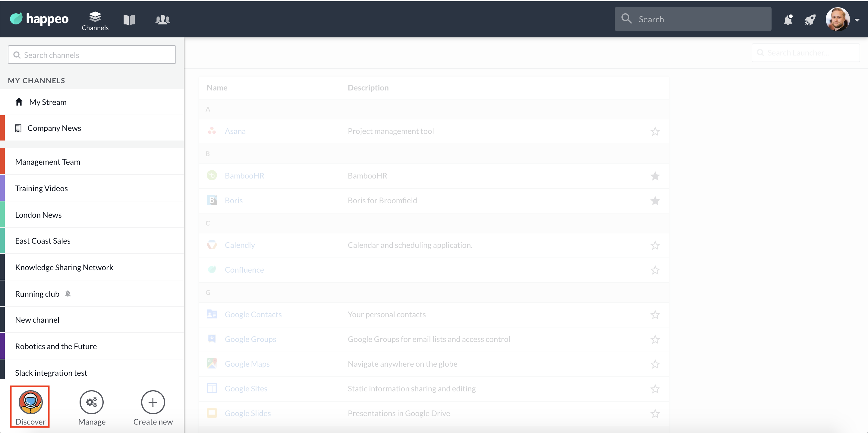Star the Asana launcher item
The height and width of the screenshot is (433, 868).
pos(655,131)
